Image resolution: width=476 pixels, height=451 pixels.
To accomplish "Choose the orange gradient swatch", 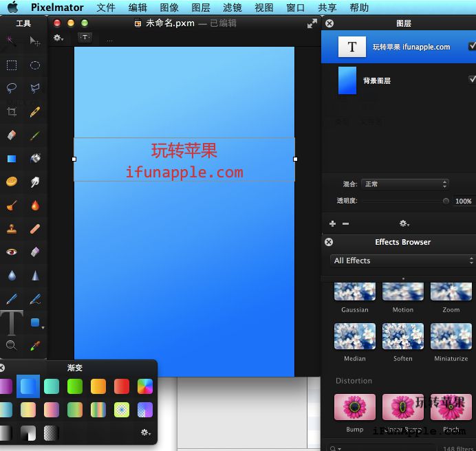I will tap(98, 386).
